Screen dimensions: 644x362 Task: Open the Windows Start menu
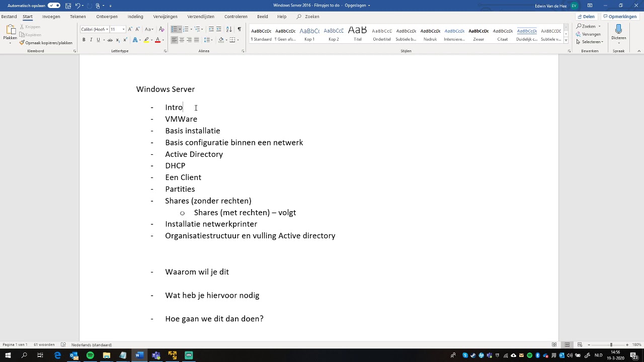click(x=8, y=355)
